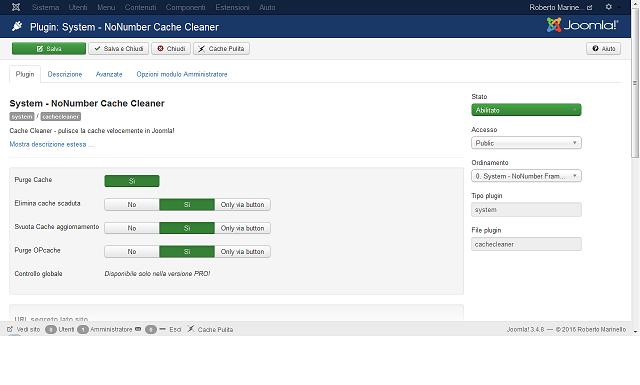Open the Contenuti menu
This screenshot has width=640, height=385.
140,7
